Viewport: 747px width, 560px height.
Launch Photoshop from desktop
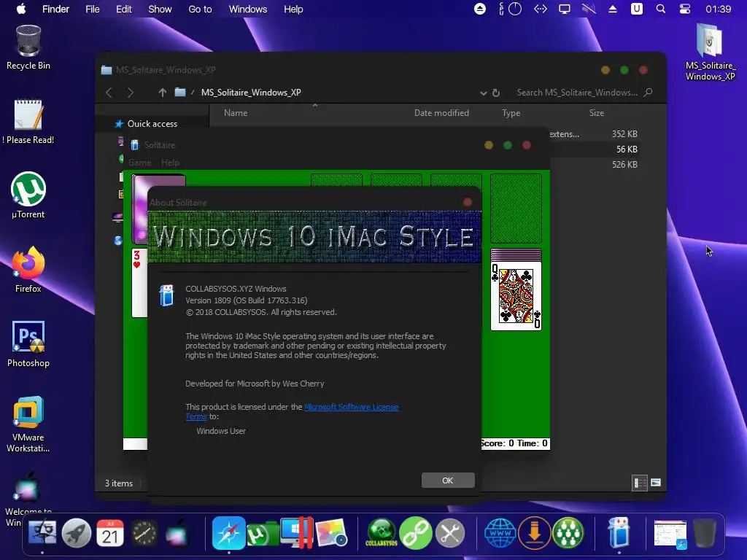pyautogui.click(x=28, y=344)
